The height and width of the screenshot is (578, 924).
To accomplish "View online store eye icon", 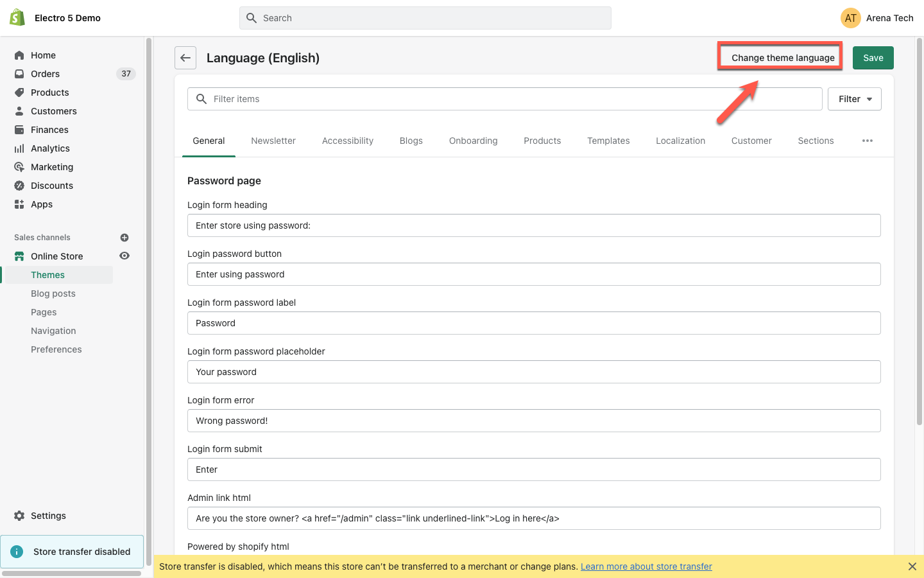I will (124, 256).
